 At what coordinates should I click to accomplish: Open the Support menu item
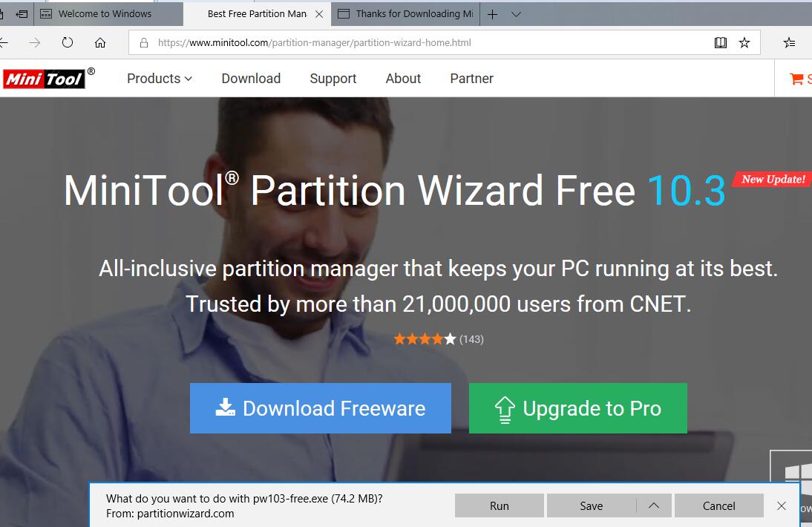click(333, 79)
